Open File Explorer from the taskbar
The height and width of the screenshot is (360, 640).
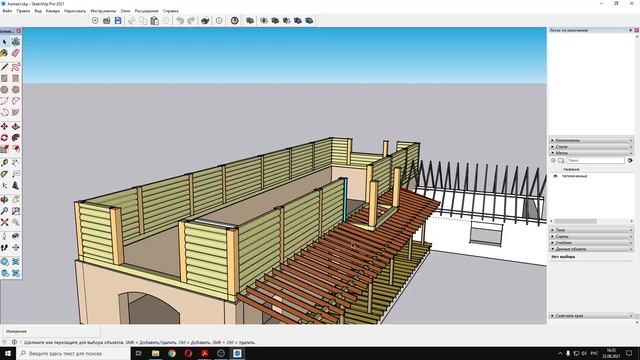(x=155, y=353)
